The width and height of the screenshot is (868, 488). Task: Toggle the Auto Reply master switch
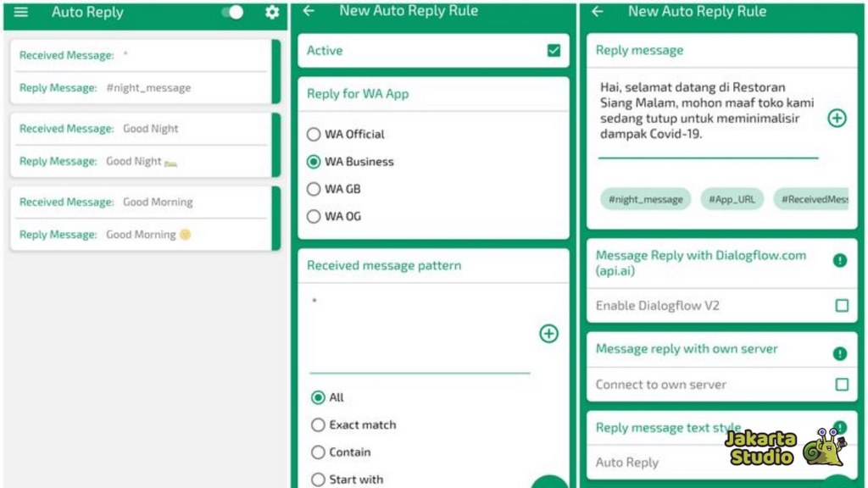click(x=232, y=12)
